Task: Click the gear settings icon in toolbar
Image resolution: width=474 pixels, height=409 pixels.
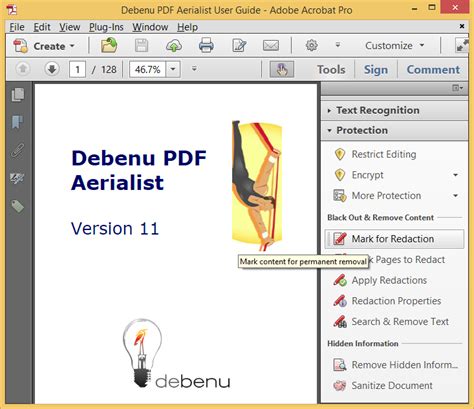Action: [311, 45]
